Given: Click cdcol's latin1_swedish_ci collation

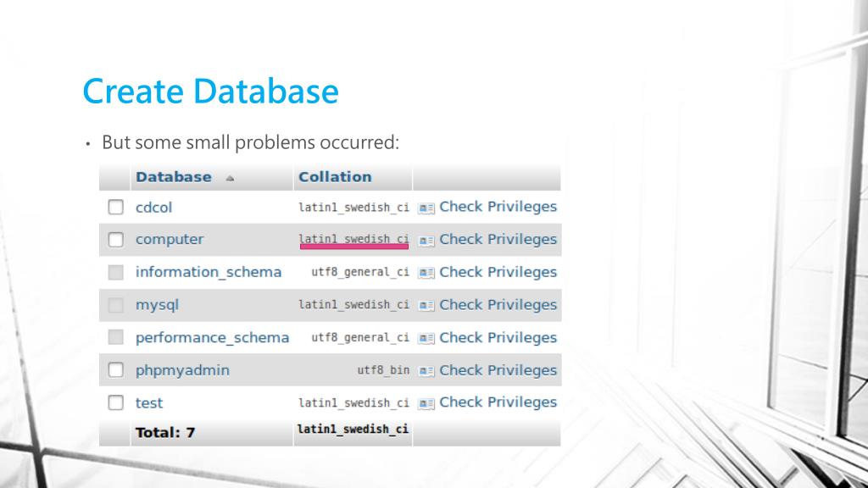Looking at the screenshot, I should tap(353, 208).
